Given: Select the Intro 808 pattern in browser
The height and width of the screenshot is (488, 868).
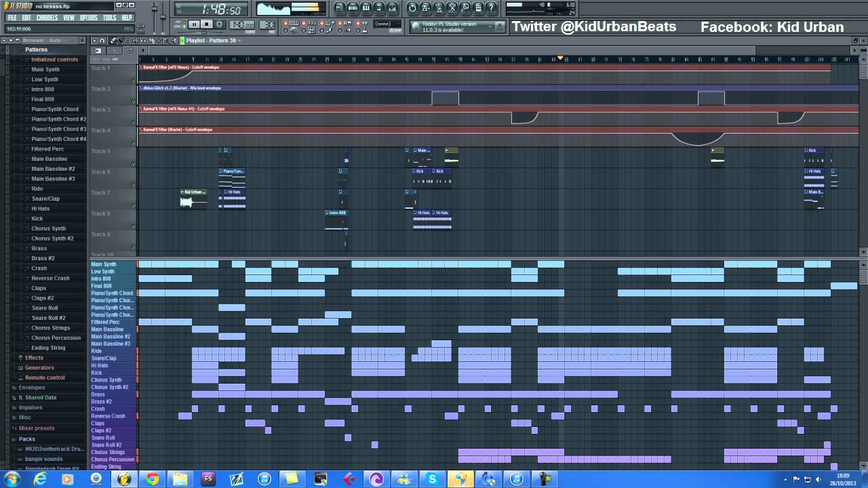Looking at the screenshot, I should click(43, 89).
